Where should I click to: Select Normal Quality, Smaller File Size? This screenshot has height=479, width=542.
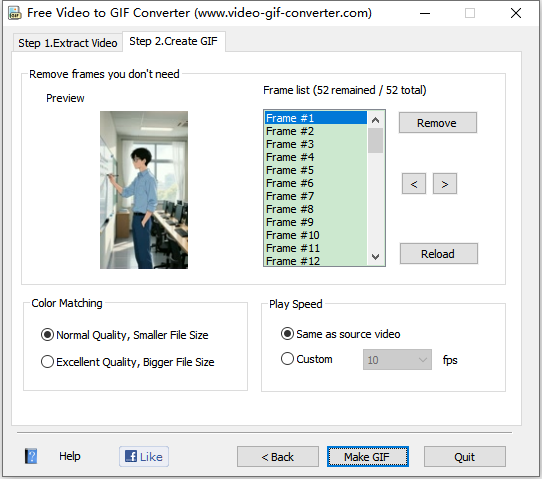click(x=124, y=335)
